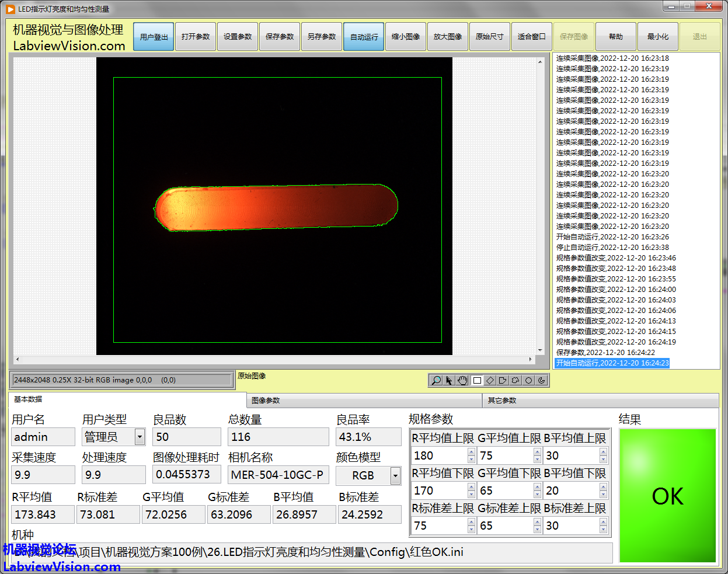Click the 管理员 user type box
Image resolution: width=728 pixels, height=574 pixels.
point(108,437)
